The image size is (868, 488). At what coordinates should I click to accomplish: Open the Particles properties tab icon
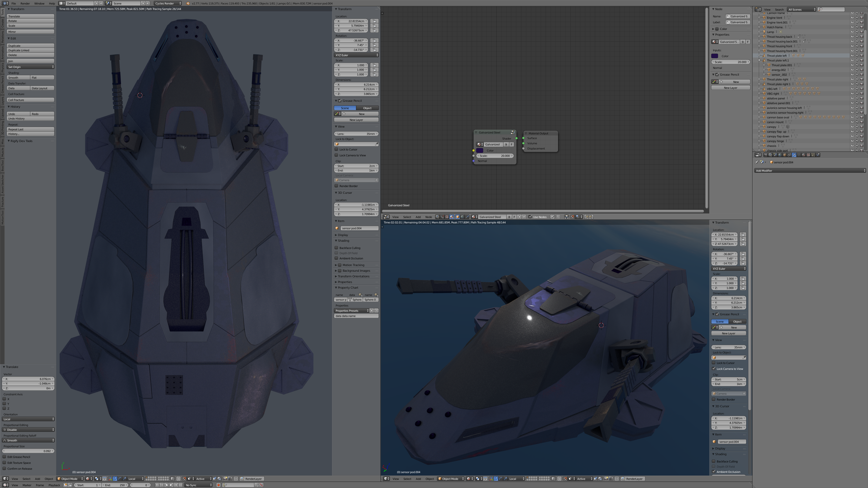pos(813,155)
